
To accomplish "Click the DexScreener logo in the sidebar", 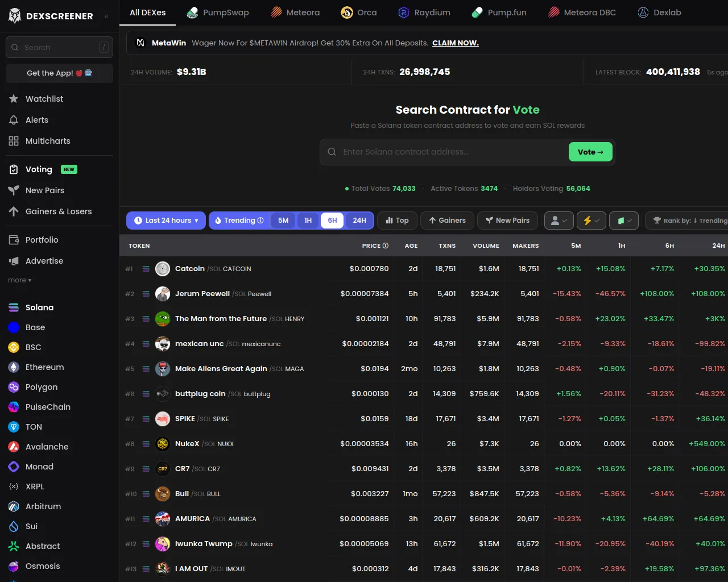I will (x=15, y=16).
